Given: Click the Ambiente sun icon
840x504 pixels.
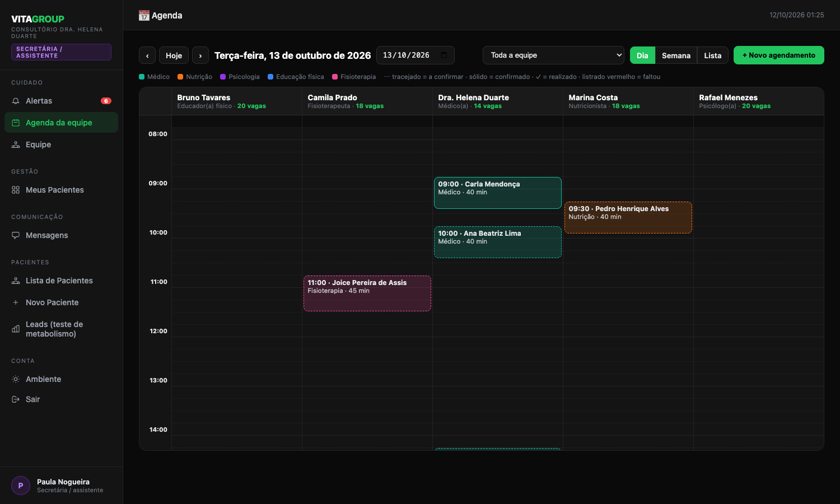Looking at the screenshot, I should [16, 379].
